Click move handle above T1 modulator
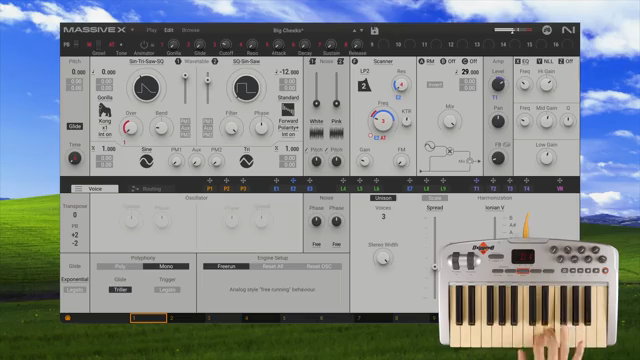Image resolution: width=640 pixels, height=360 pixels. pos(476,180)
